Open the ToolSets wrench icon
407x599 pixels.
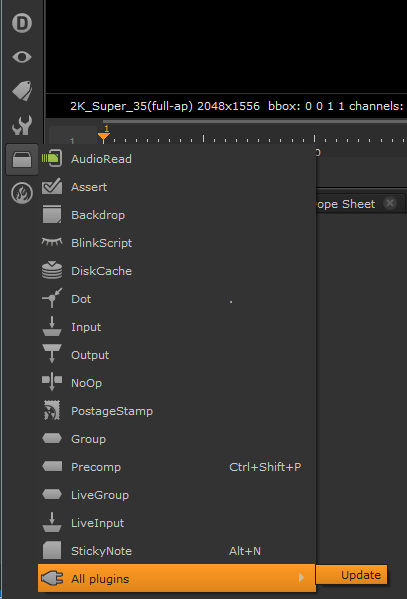click(x=22, y=125)
